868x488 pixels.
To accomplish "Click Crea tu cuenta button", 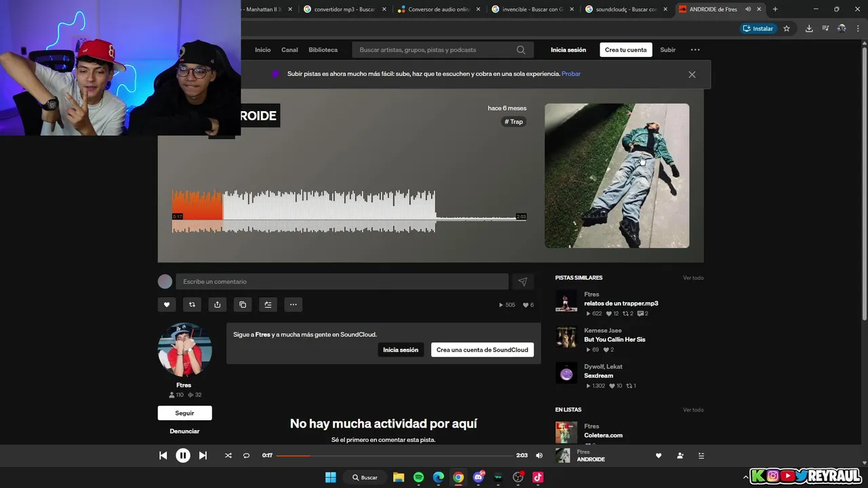I will pyautogui.click(x=626, y=49).
